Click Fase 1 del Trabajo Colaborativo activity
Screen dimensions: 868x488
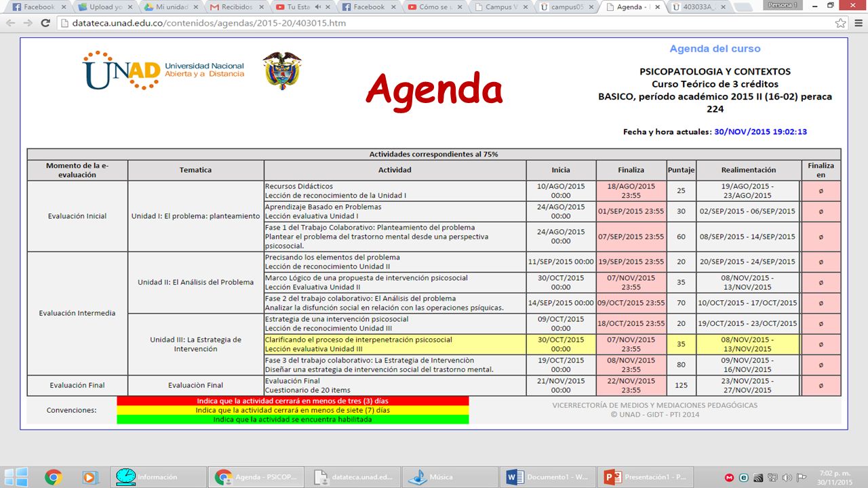coord(395,237)
